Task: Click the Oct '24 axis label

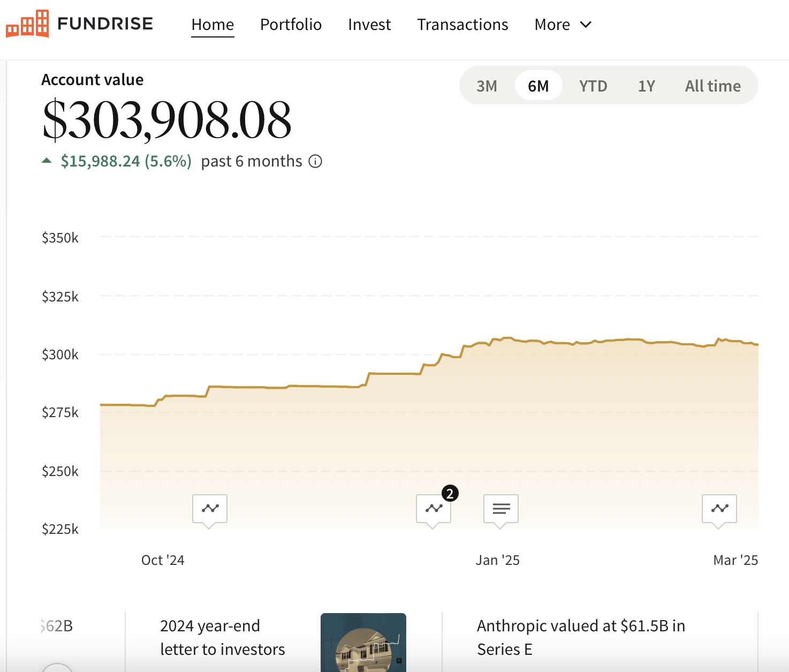Action: click(x=163, y=560)
